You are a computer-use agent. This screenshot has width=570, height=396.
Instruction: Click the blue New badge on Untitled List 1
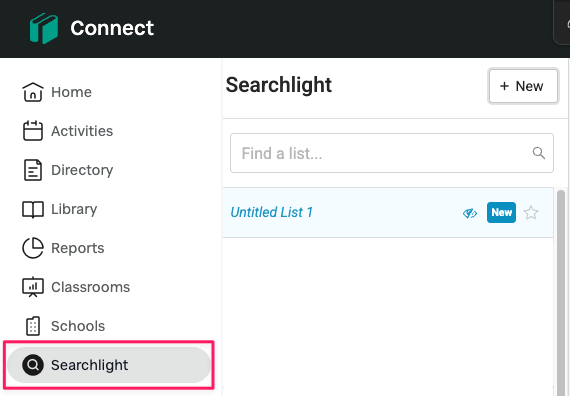(501, 212)
